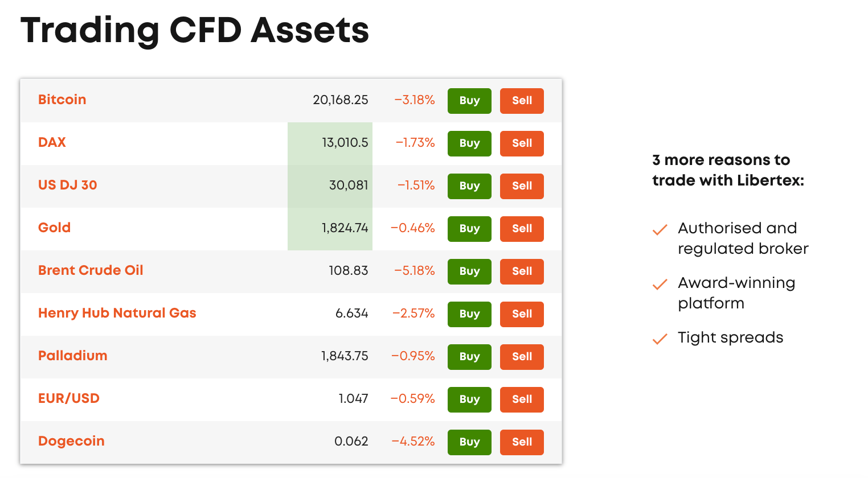The image size is (868, 478).
Task: Click the Brent change −5.18%
Action: coord(415,271)
